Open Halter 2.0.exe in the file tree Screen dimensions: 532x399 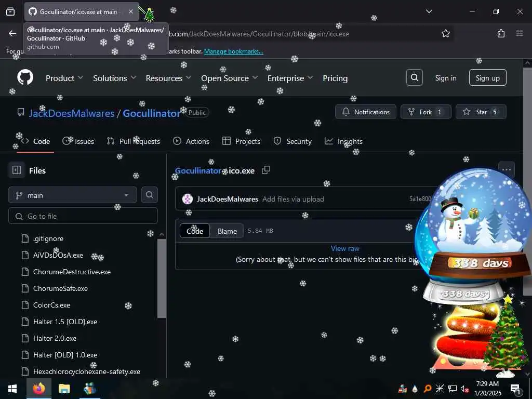(55, 338)
